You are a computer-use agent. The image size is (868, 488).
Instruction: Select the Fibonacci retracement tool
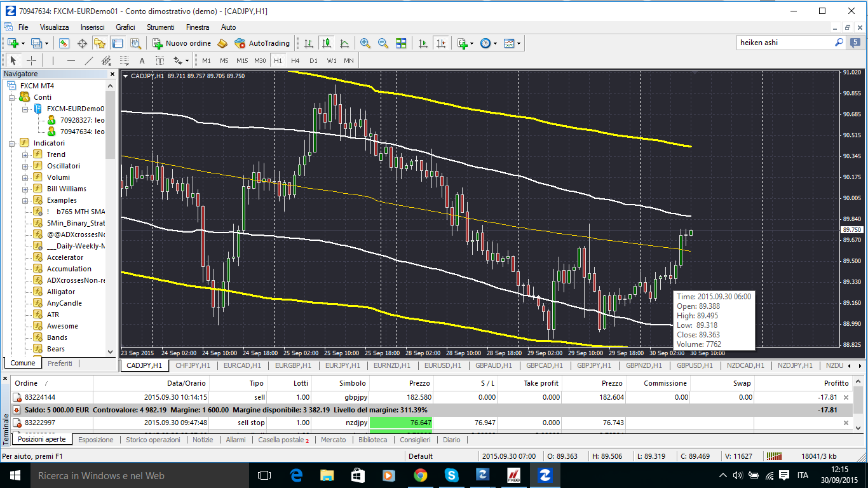pyautogui.click(x=124, y=60)
